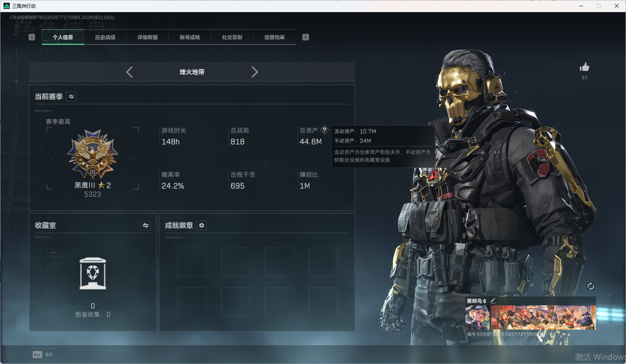Click the rank score 5323
Viewport: 626px width, 364px height.
tap(93, 194)
